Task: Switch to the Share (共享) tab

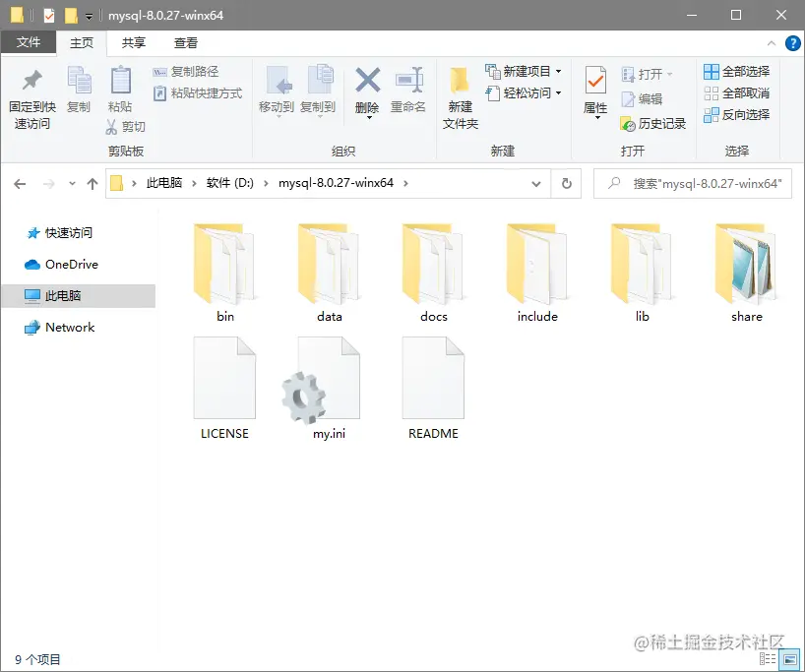Action: pyautogui.click(x=134, y=42)
